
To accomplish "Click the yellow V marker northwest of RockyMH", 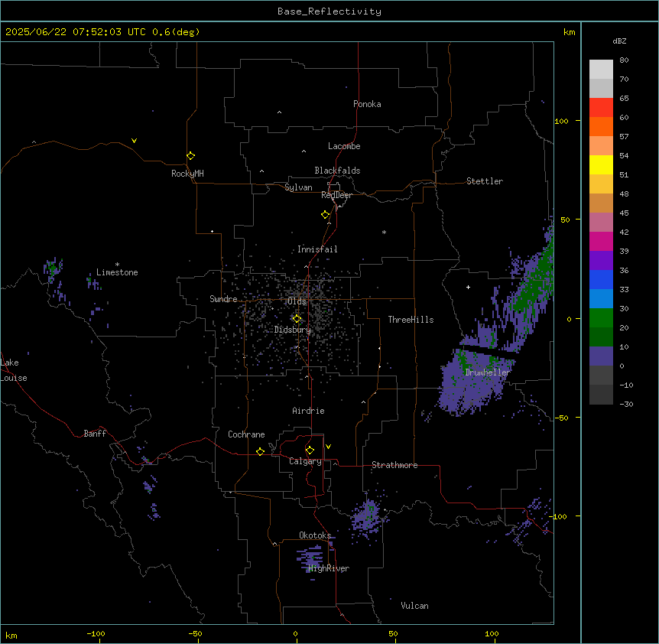I will [134, 141].
